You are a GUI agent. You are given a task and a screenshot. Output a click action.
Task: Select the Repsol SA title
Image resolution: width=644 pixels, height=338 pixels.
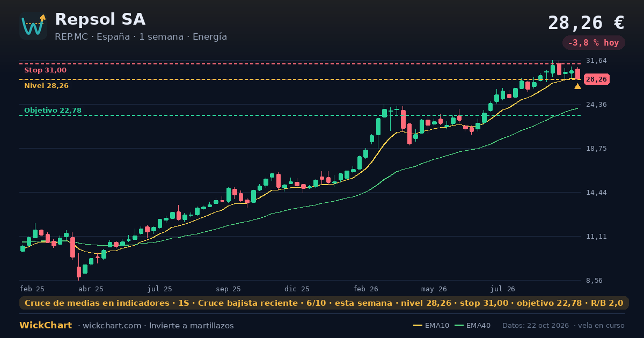[100, 19]
